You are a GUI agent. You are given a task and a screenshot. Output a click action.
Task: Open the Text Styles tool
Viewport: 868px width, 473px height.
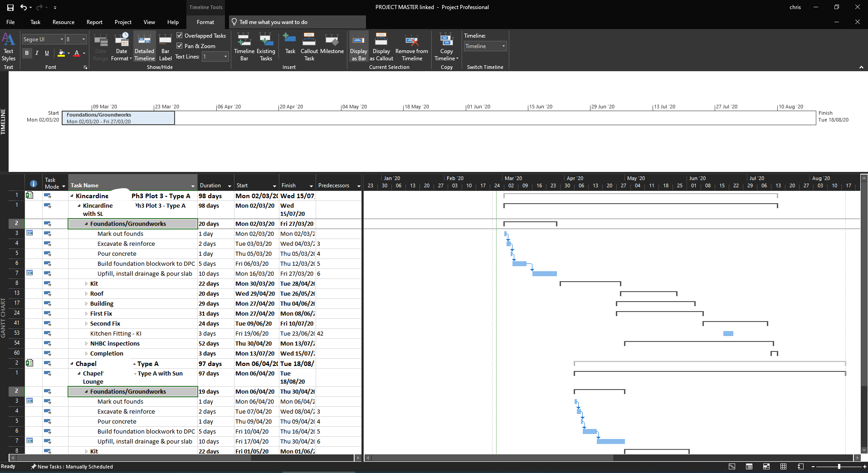coord(9,47)
